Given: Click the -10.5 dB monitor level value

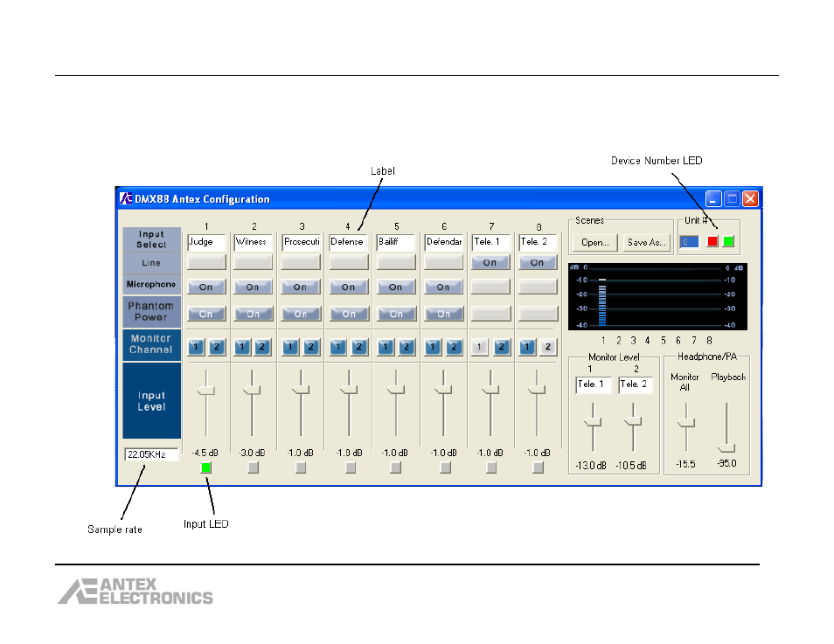Looking at the screenshot, I should pos(631,466).
